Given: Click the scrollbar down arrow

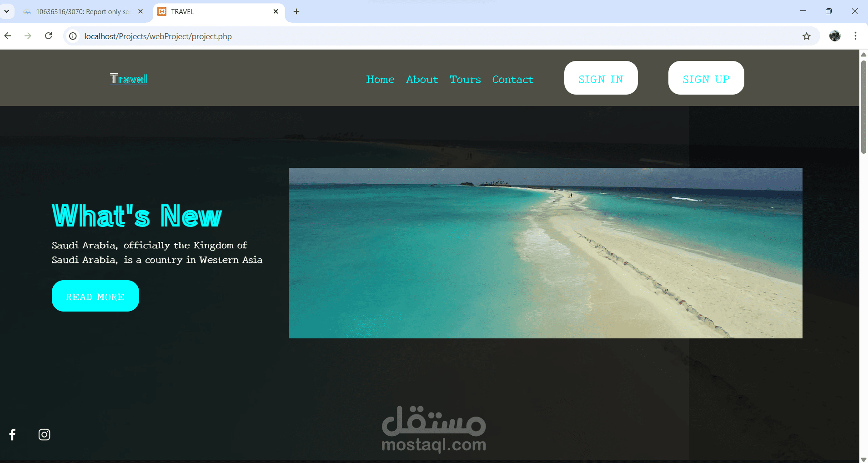Looking at the screenshot, I should [863, 459].
